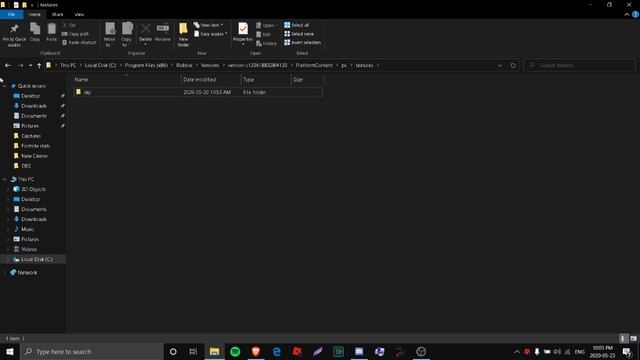Viewport: 640px width, 360px height.
Task: Collapse the This PC tree node
Action: tap(4, 179)
